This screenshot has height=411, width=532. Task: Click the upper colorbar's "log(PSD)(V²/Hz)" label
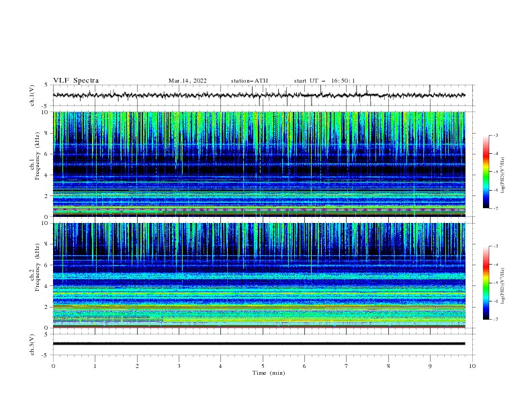502,175
